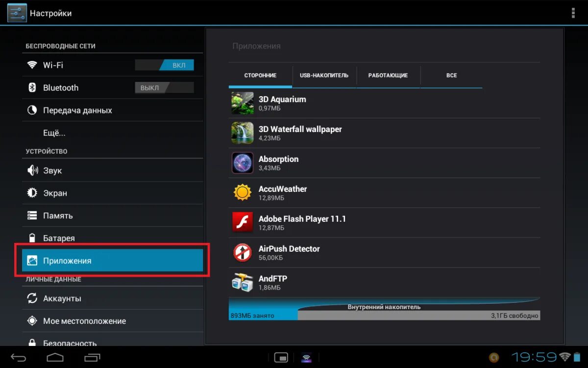The image size is (588, 368).
Task: Tap the Adobe Flash Player icon
Action: coord(243,223)
